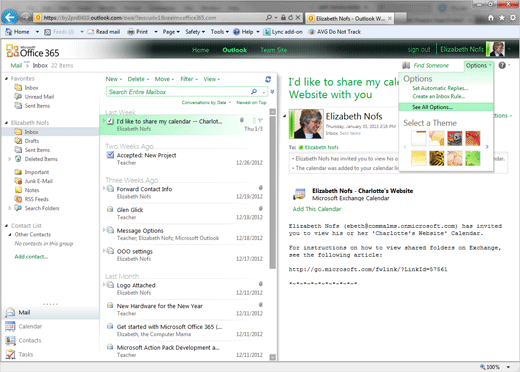Open the Delete dropdown menu
Viewport: 520px width, 372px height.
(138, 79)
